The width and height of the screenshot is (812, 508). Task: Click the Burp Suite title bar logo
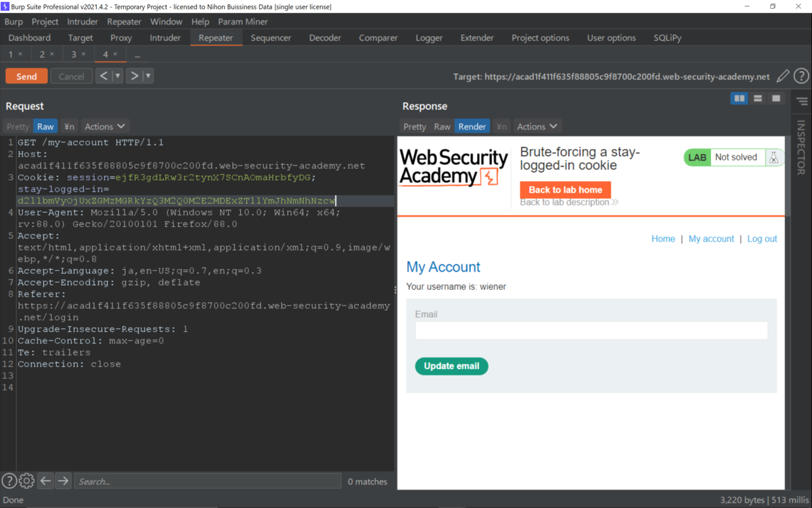click(x=5, y=6)
